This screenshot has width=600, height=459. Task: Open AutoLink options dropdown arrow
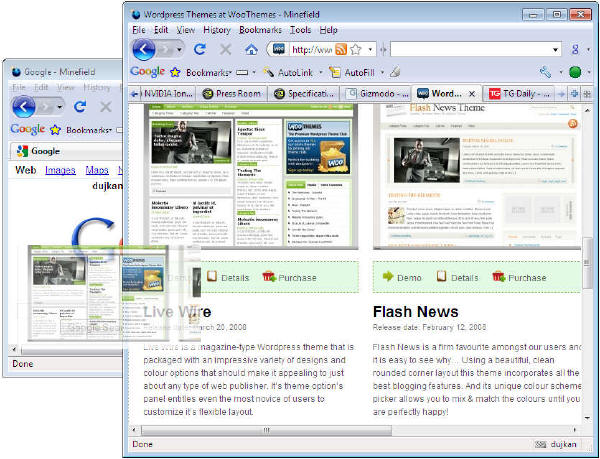tap(321, 72)
